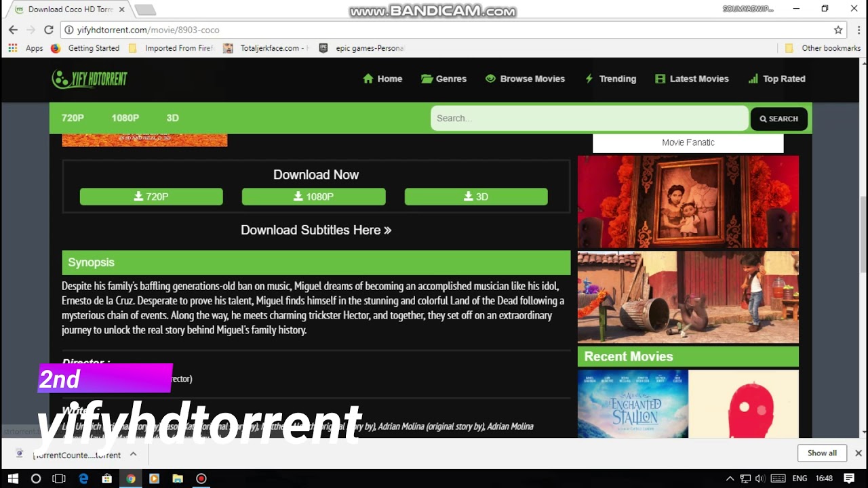Image resolution: width=868 pixels, height=488 pixels.
Task: Open Browse Movies in navigation
Action: 525,79
